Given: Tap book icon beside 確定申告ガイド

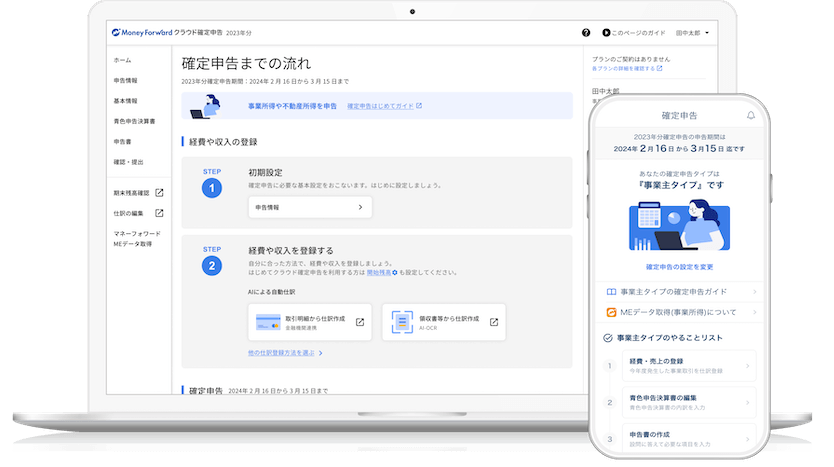Looking at the screenshot, I should 611,291.
